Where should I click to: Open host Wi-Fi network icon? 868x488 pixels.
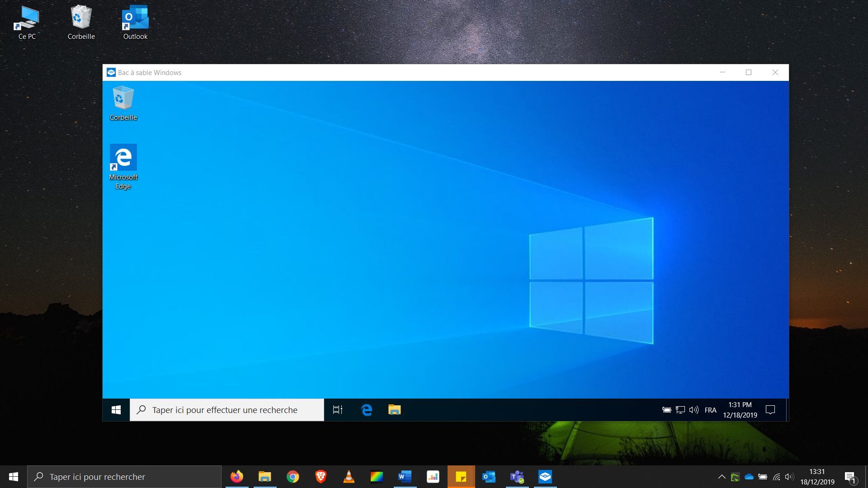click(x=776, y=477)
